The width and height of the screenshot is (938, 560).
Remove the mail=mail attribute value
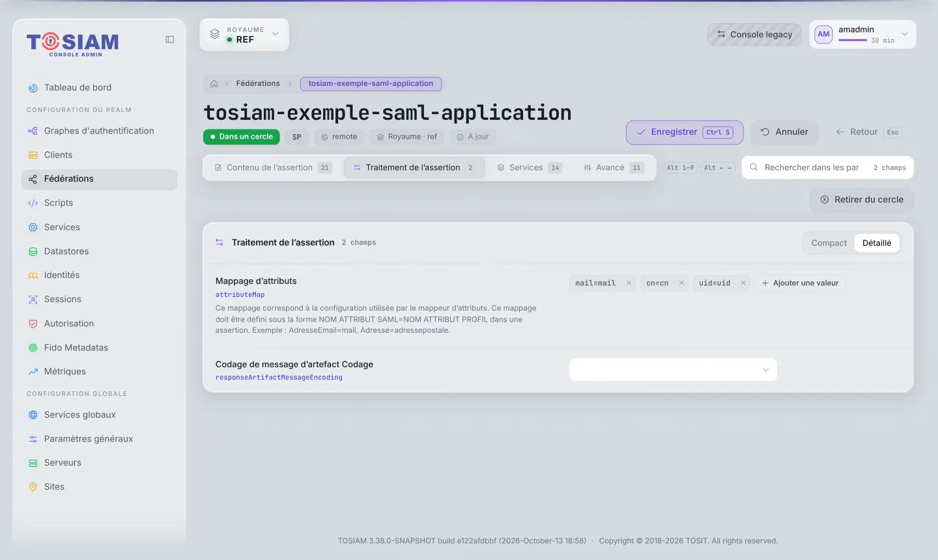coord(629,283)
